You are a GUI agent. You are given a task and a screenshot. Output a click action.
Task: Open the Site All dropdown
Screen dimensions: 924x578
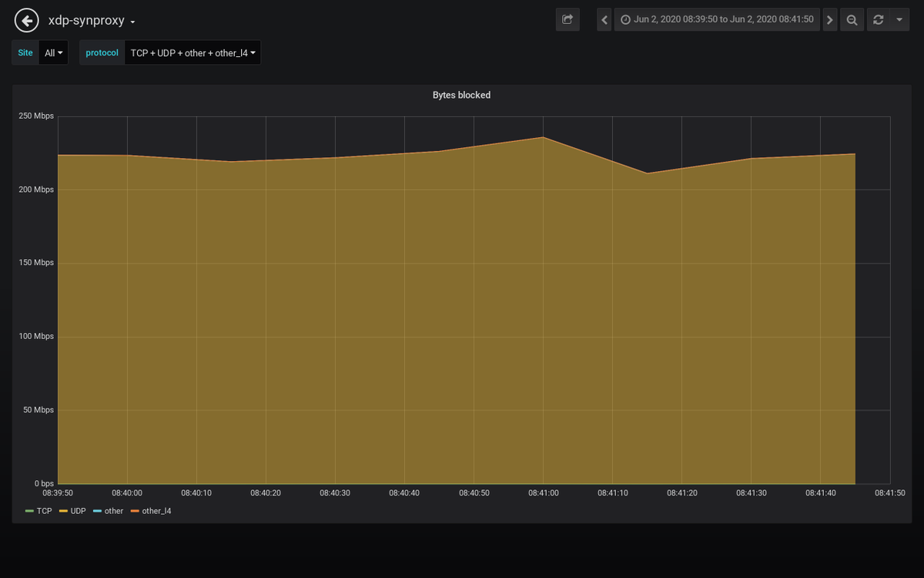[53, 52]
